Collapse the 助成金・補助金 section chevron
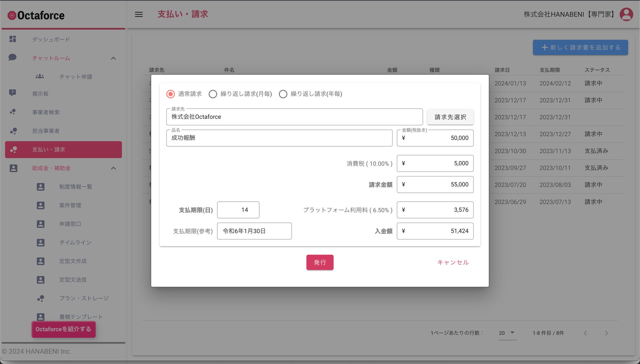640x364 pixels. [x=113, y=168]
